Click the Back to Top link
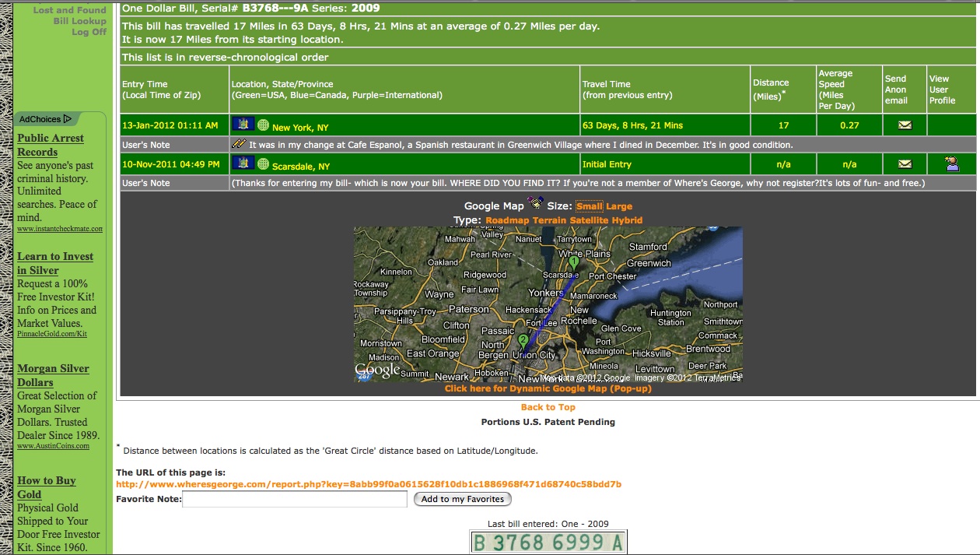The height and width of the screenshot is (555, 980). 548,407
